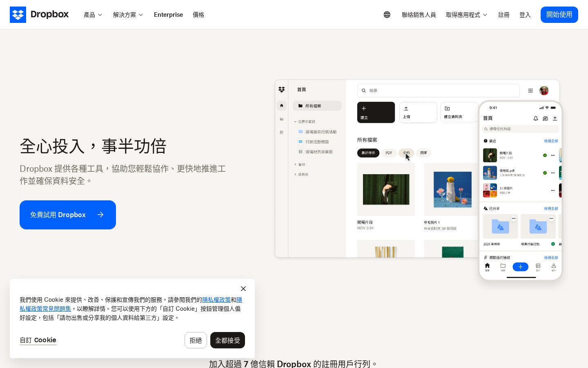Expand the 解決方案 menu
588x368 pixels.
point(128,15)
